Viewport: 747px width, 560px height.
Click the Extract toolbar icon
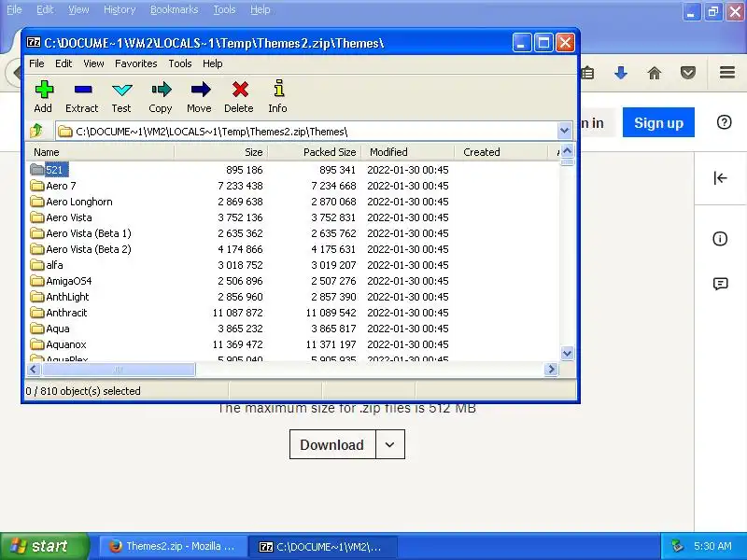(x=83, y=90)
